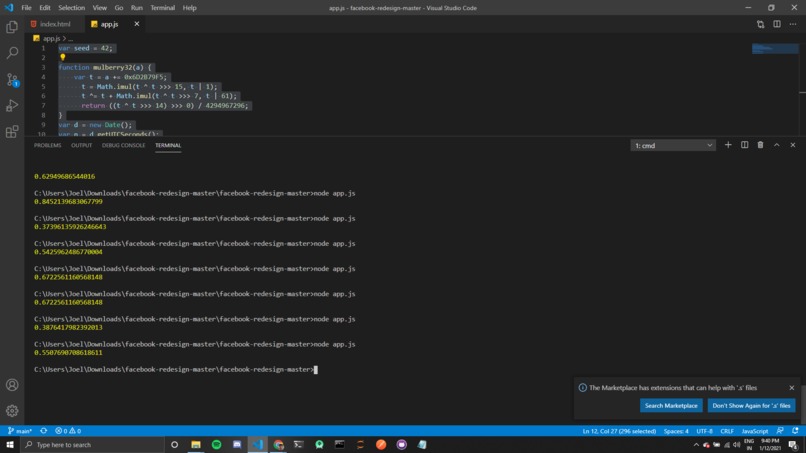Change file encoding UTF-8
806x453 pixels.
point(704,431)
